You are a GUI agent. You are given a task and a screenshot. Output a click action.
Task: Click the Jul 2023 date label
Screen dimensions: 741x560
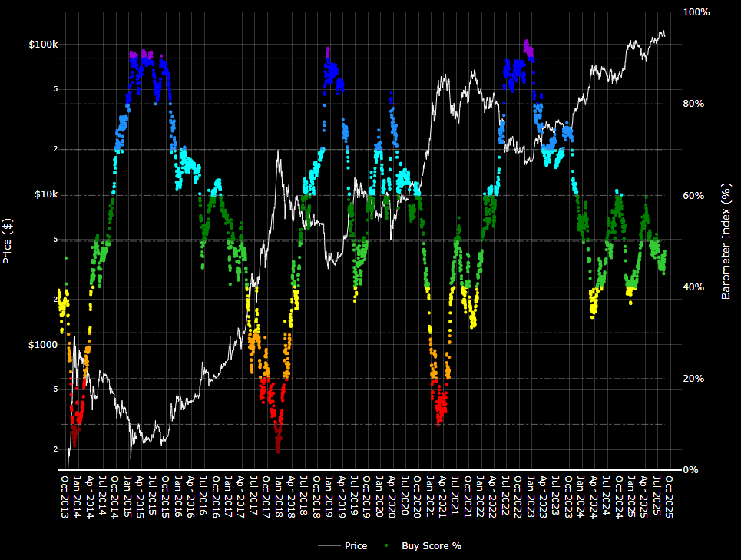point(556,497)
